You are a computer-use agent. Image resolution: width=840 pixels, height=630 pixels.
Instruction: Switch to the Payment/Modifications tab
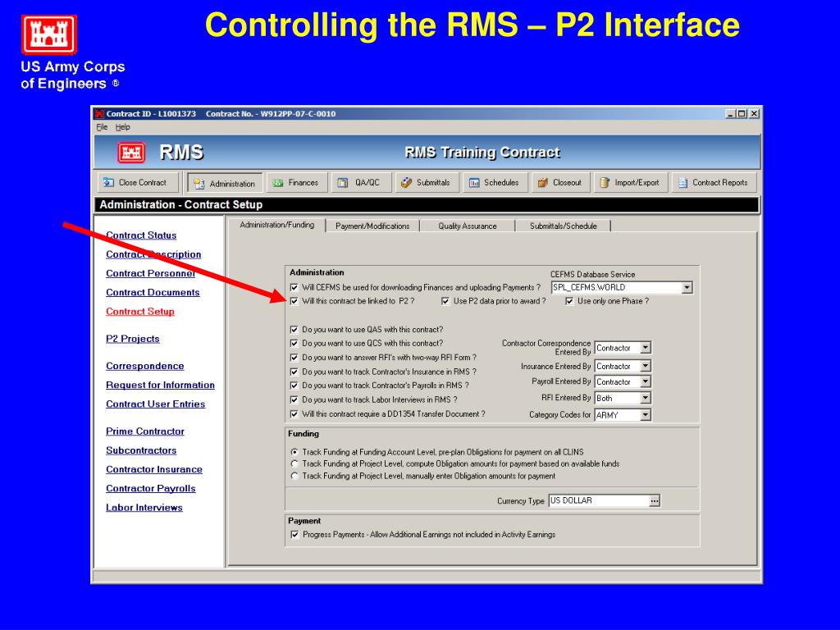click(x=372, y=226)
